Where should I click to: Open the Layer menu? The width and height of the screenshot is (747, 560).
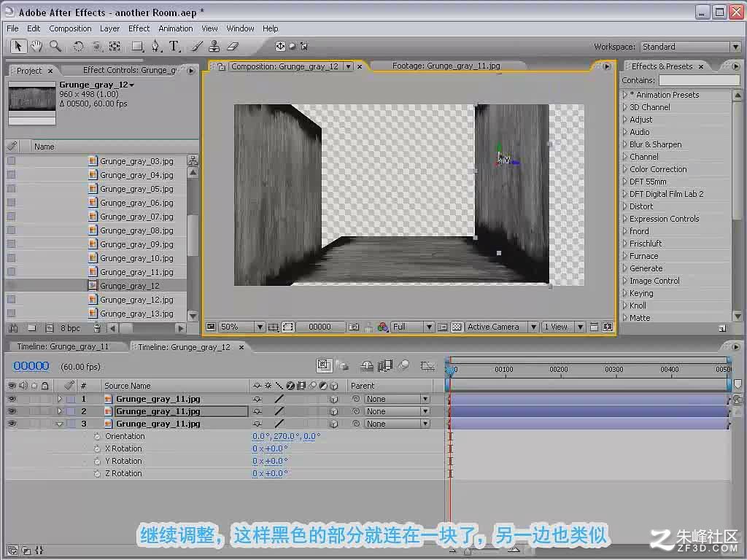pos(109,28)
